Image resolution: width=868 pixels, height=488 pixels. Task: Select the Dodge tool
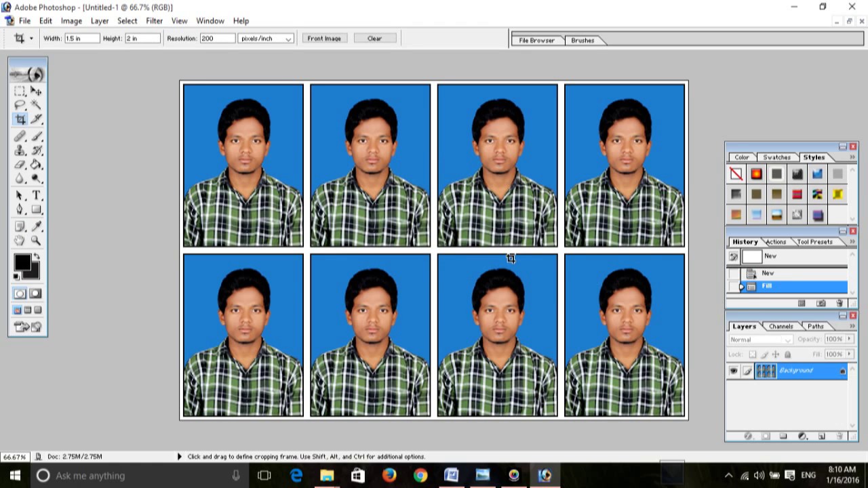[36, 179]
